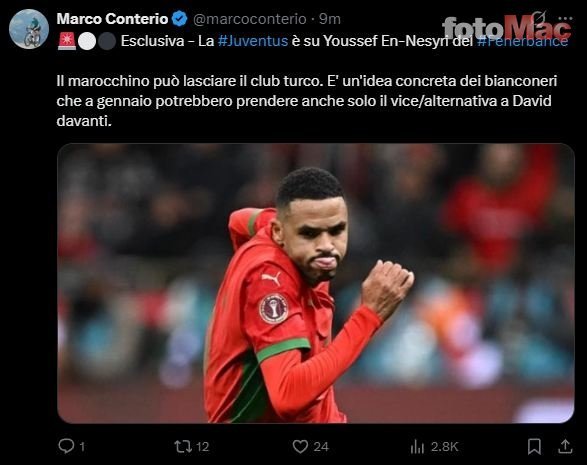Open the 9m timestamp link
This screenshot has width=587, height=465.
click(x=330, y=19)
